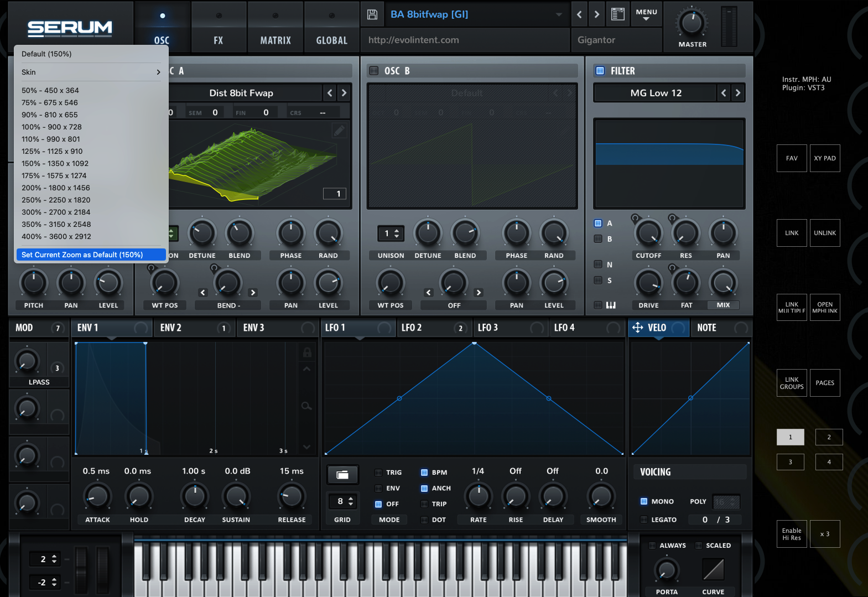Viewport: 868px width, 597px height.
Task: Click the PAGES button
Action: (x=825, y=383)
